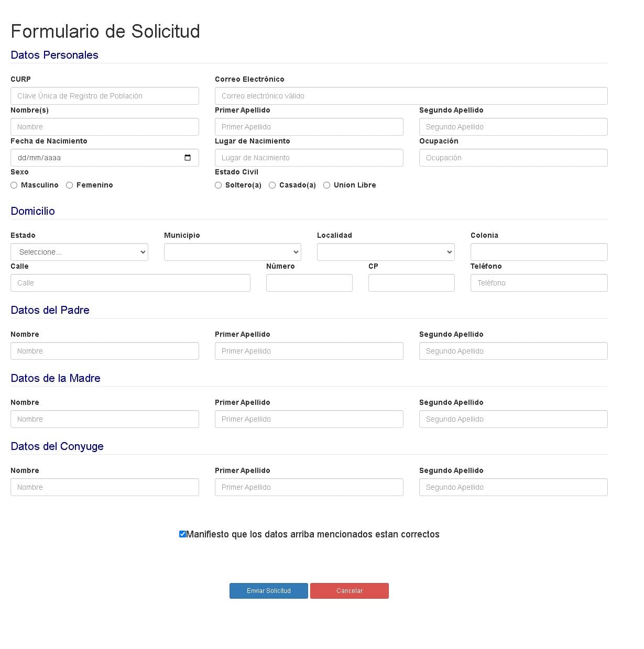
Task: Open the Estado dropdown
Action: (79, 252)
